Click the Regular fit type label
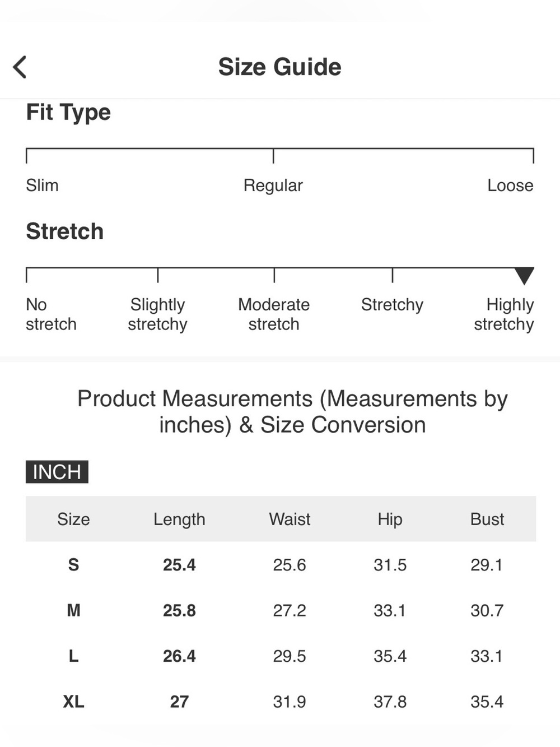This screenshot has height=747, width=560. tap(273, 185)
